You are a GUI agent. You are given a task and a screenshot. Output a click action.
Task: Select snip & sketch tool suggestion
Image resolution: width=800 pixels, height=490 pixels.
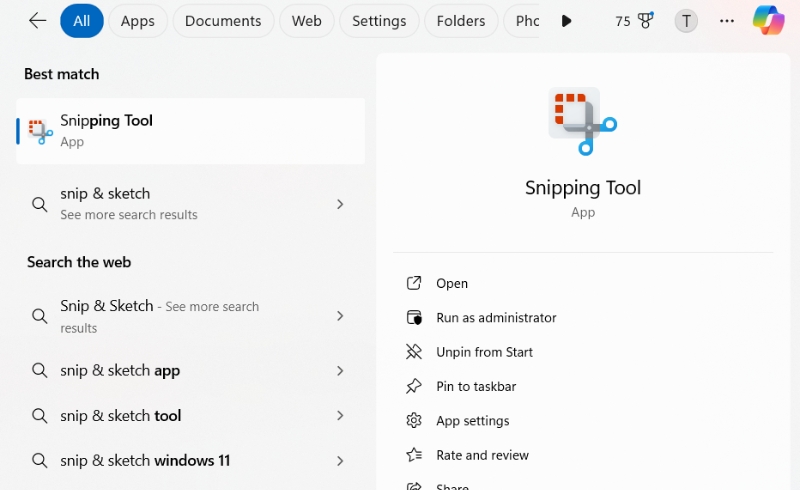[x=190, y=415]
